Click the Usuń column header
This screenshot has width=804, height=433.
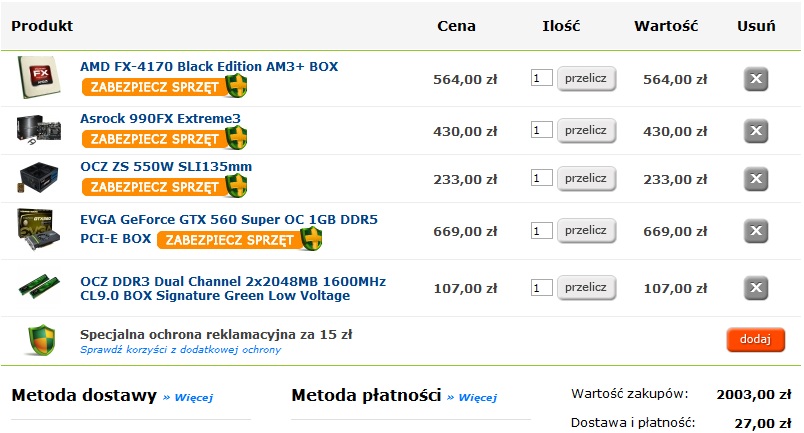point(756,26)
